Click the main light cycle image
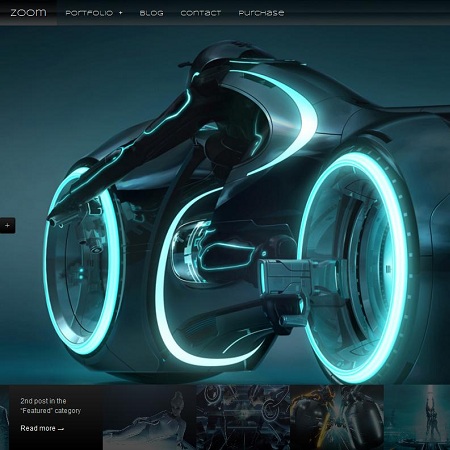The height and width of the screenshot is (450, 450). 225,205
